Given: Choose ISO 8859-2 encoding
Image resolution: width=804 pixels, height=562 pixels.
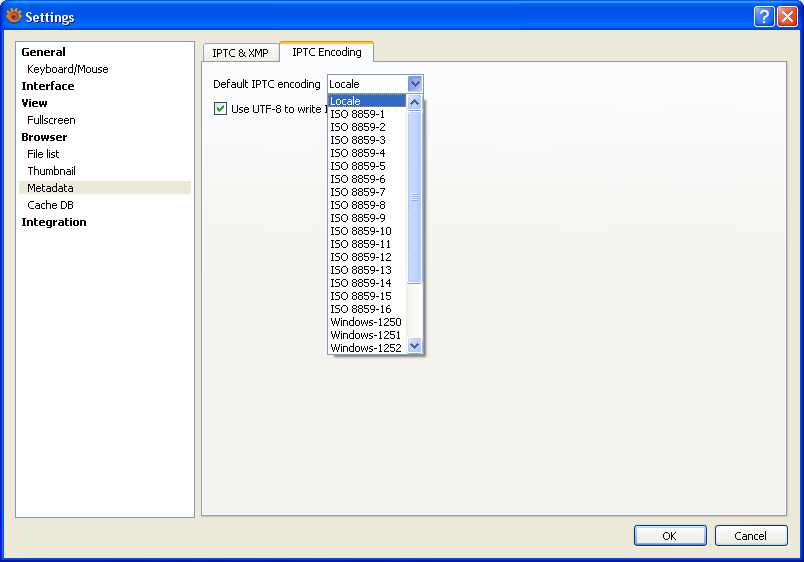Looking at the screenshot, I should [x=367, y=127].
